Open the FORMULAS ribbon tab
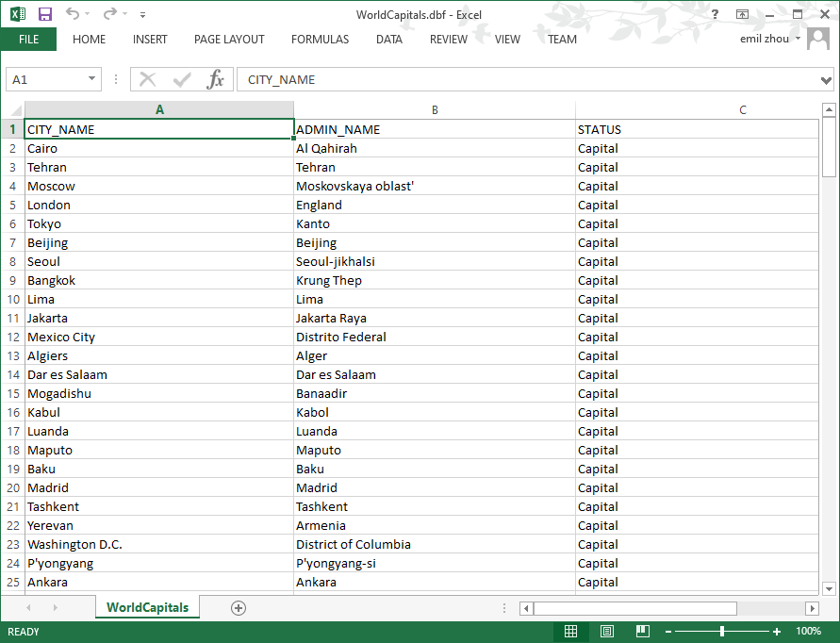The width and height of the screenshot is (840, 643). [x=320, y=40]
